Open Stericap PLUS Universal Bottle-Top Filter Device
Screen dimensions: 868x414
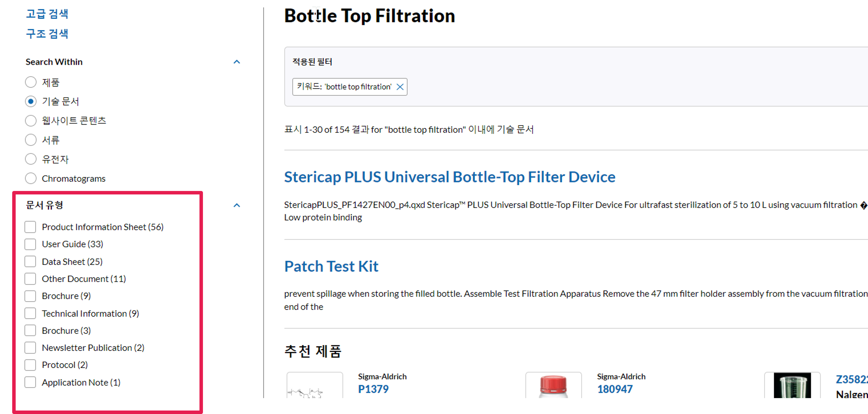click(x=449, y=177)
